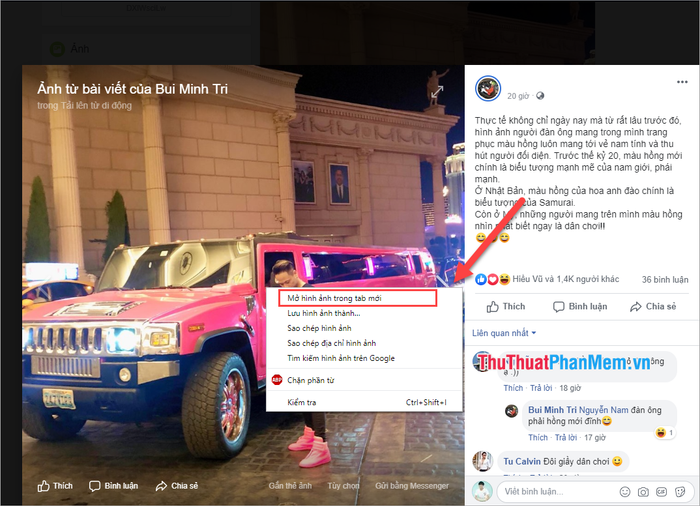Click the fullscreen expand arrows icon
The width and height of the screenshot is (700, 506).
point(437,92)
